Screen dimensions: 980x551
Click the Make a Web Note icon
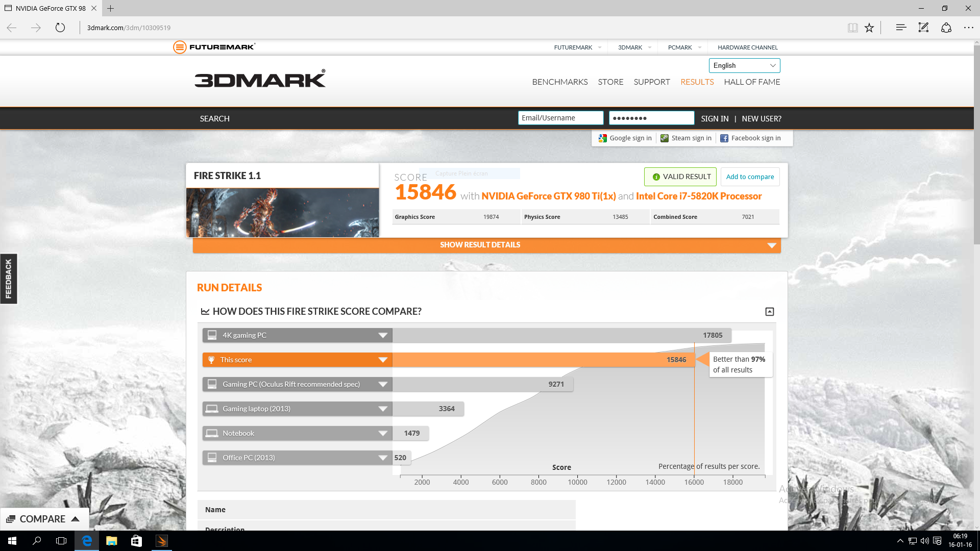pos(923,28)
